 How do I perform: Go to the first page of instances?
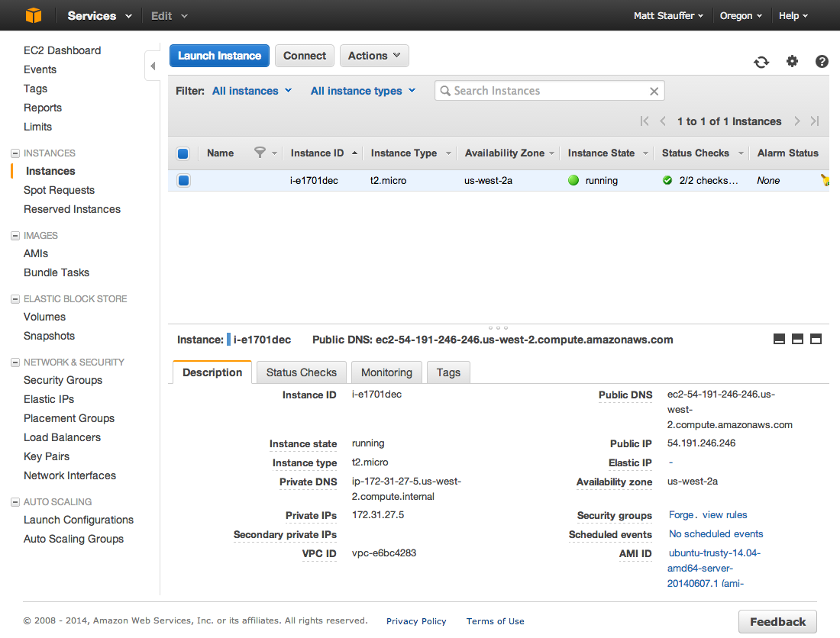pos(645,121)
